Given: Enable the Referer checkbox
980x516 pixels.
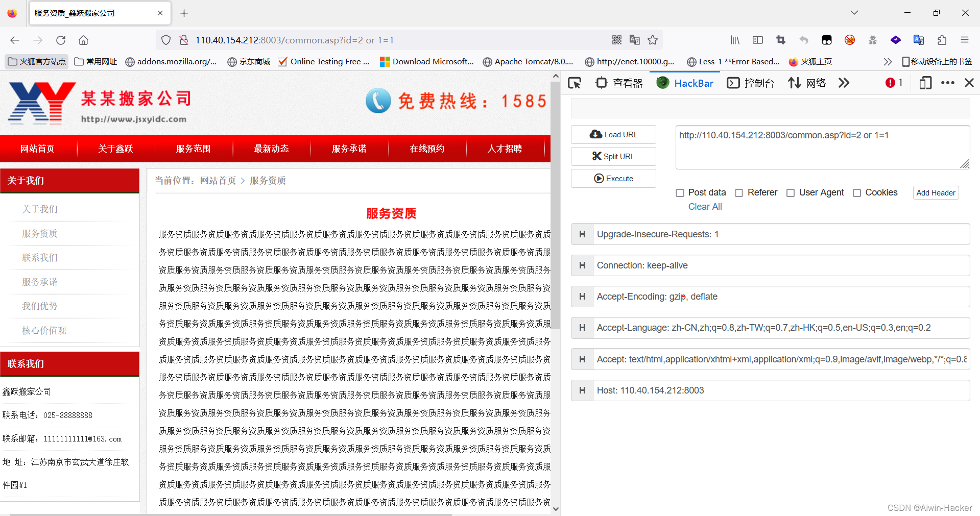Looking at the screenshot, I should pos(739,193).
